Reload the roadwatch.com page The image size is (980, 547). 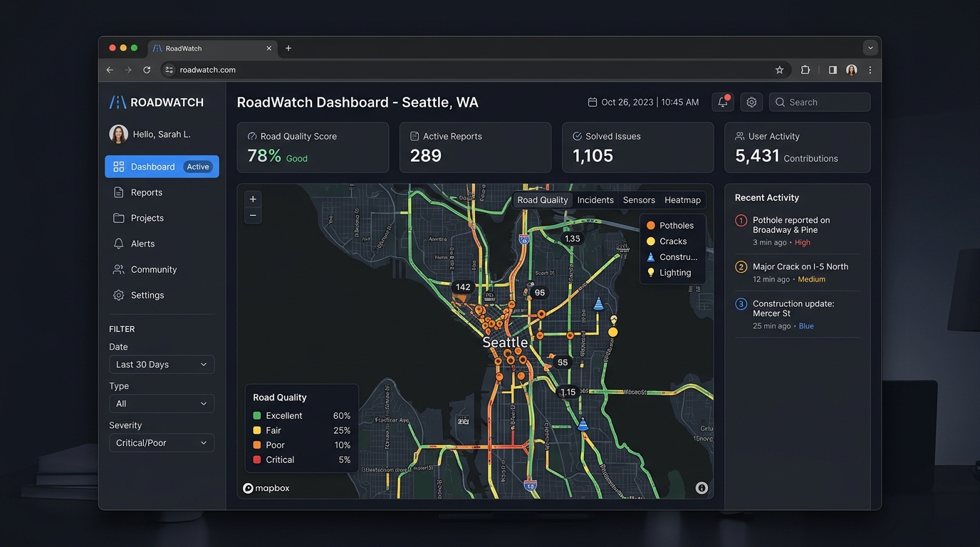tap(147, 70)
